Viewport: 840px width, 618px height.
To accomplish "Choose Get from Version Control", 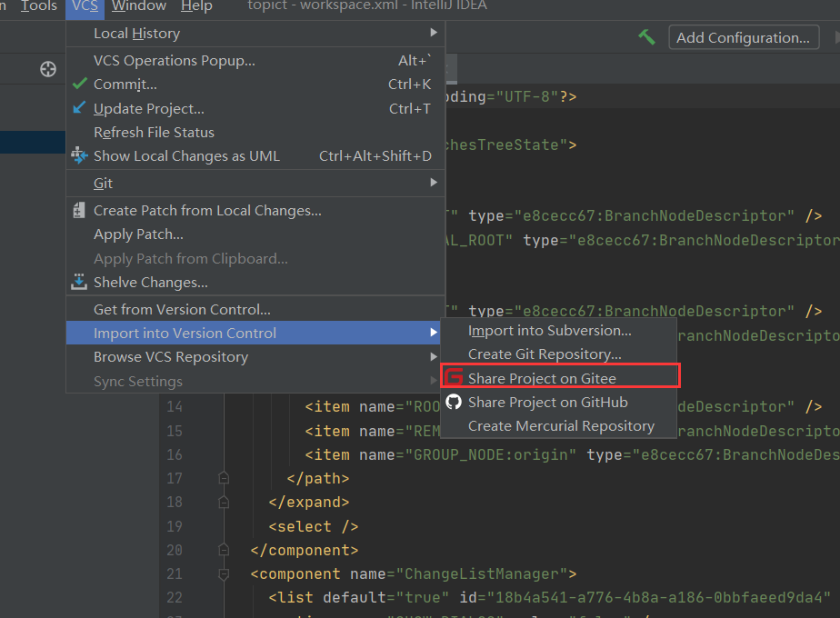I will pos(255,310).
